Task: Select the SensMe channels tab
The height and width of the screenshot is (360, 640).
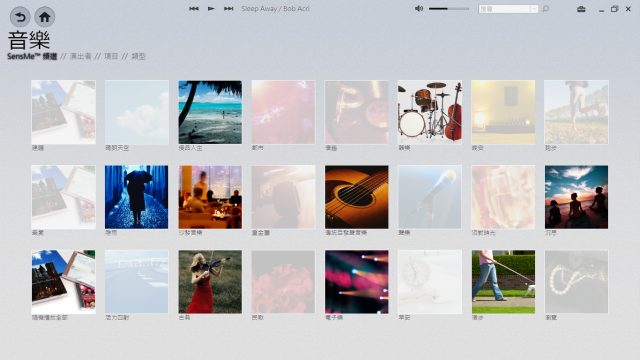Action: click(32, 56)
